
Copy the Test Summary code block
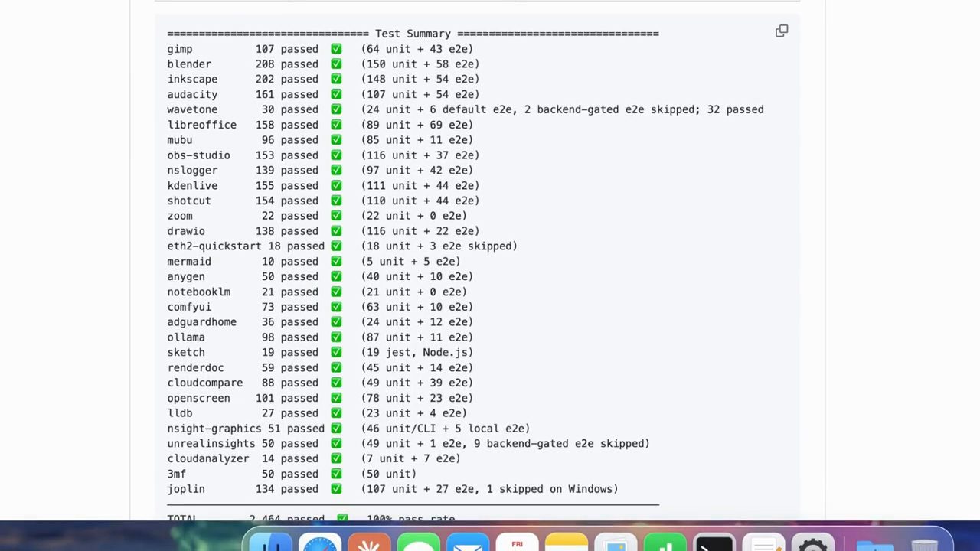click(x=782, y=31)
